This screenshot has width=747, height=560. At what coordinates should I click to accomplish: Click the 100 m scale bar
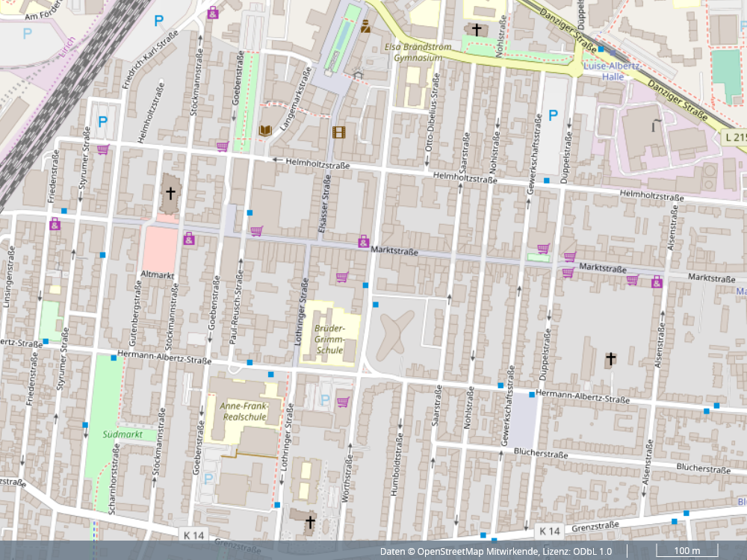[x=686, y=551]
